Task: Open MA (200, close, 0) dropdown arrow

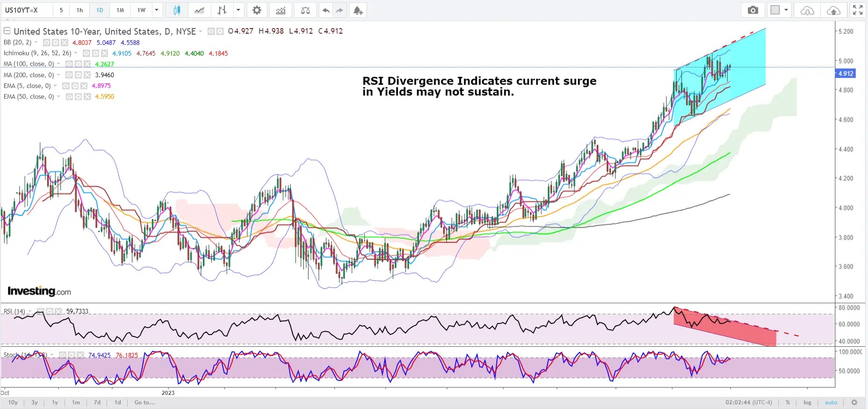Action: point(58,75)
